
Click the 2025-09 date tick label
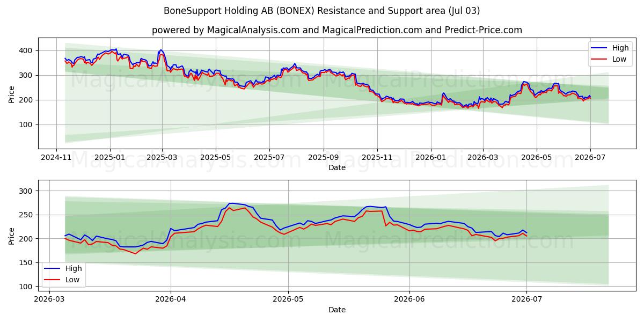point(323,158)
